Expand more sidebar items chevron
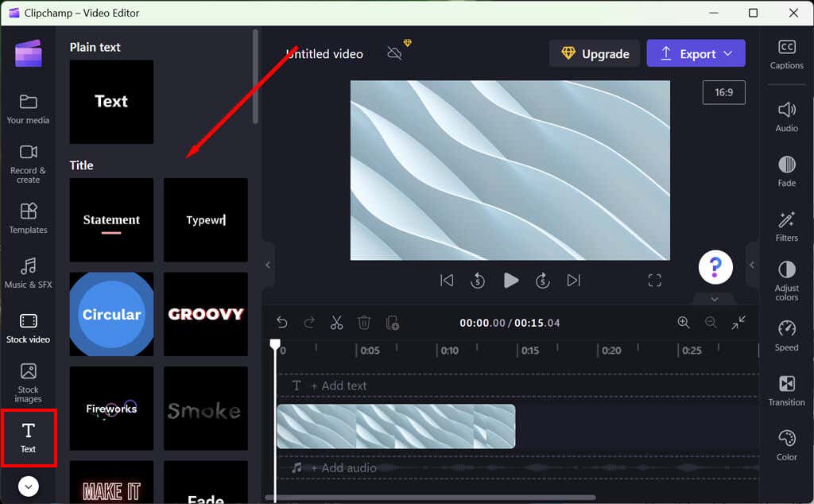 click(x=28, y=487)
